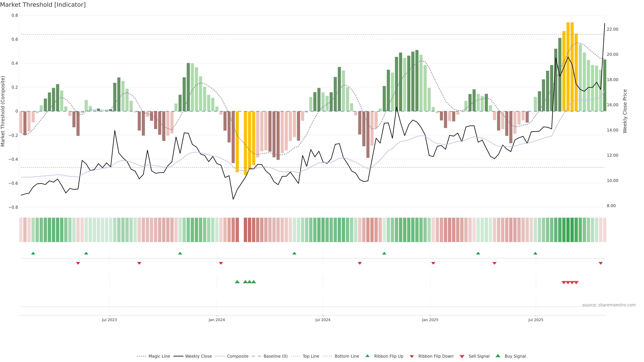Click Ribbon Flip Down legend triangle icon
This screenshot has width=644, height=362.
coord(412,356)
